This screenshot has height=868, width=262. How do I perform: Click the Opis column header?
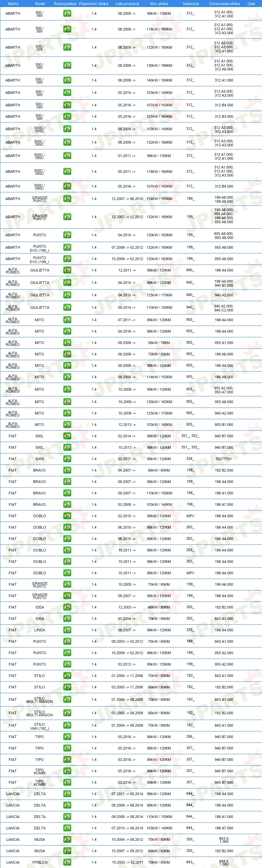251,4
